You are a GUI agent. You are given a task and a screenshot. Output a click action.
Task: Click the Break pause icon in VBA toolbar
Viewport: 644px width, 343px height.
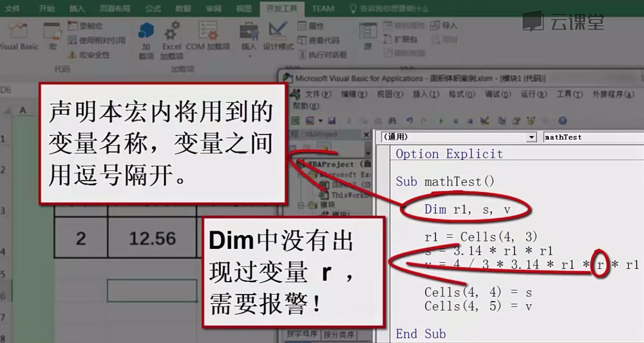pos(455,121)
